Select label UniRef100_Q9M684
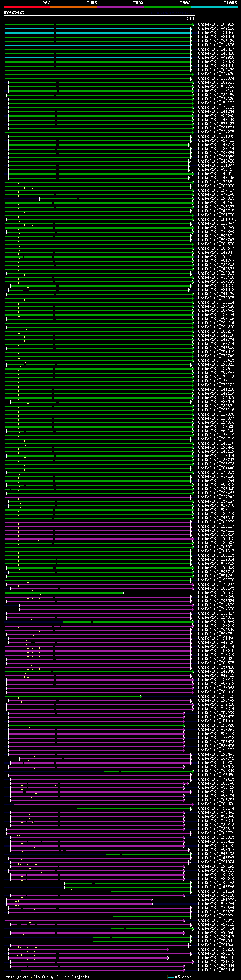 [216, 153]
